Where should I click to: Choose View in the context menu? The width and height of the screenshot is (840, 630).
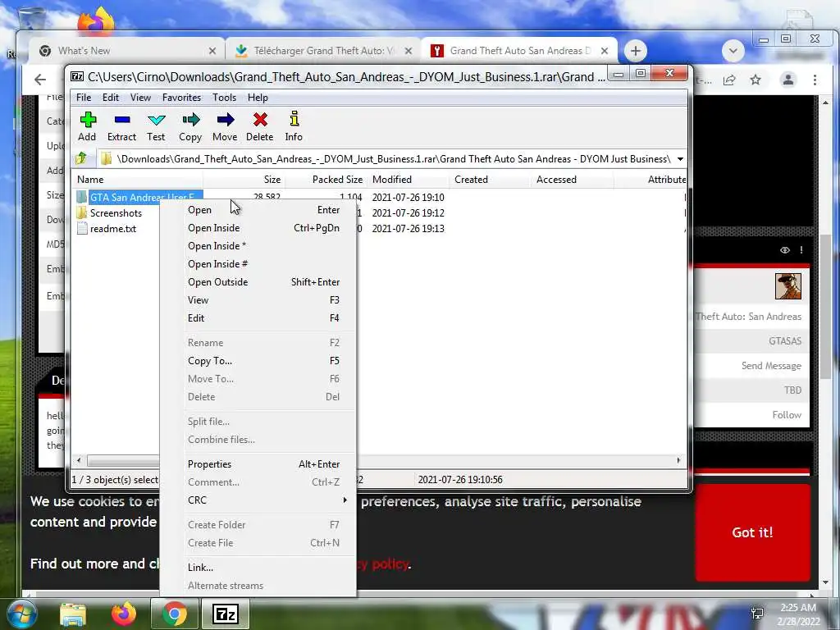point(258,300)
